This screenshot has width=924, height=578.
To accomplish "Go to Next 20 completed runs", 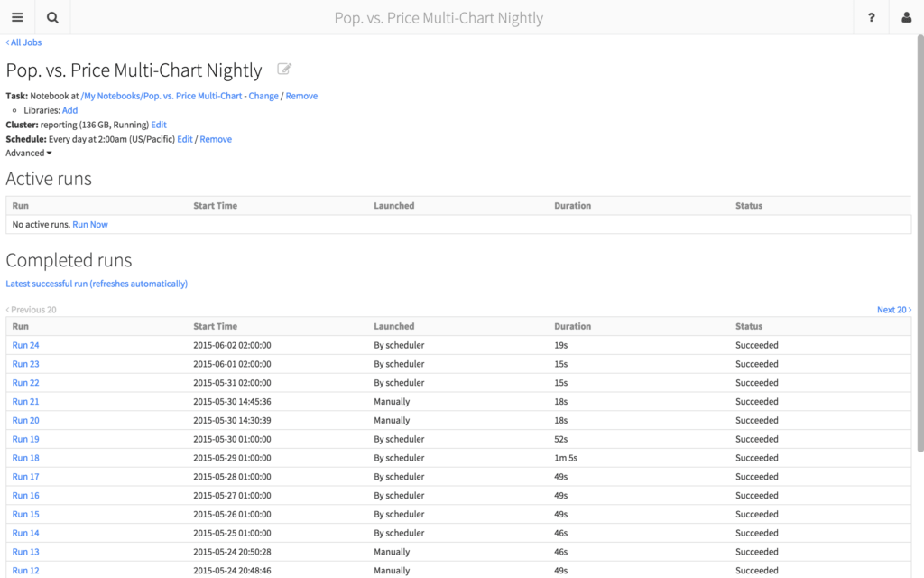I will click(x=893, y=310).
